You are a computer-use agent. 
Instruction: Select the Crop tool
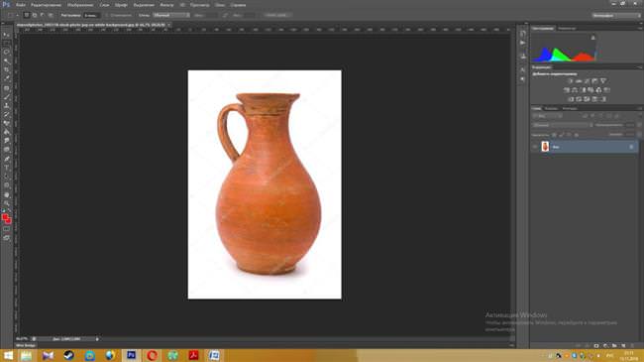(6, 69)
